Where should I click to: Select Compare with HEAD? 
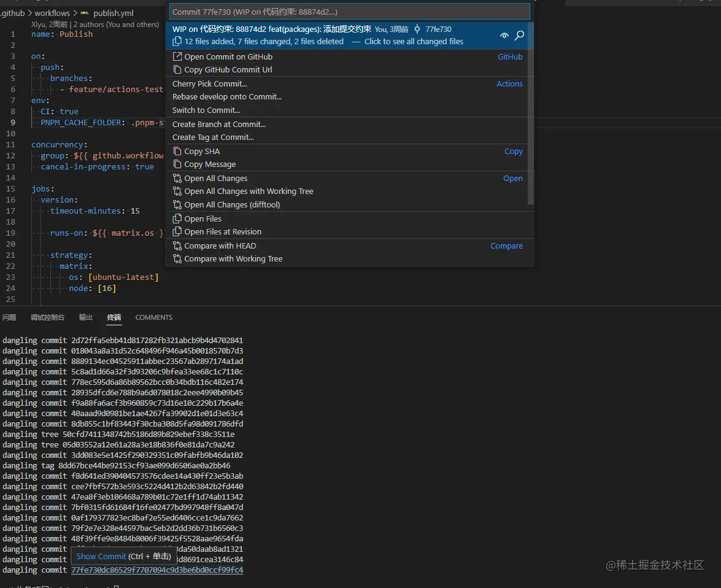click(x=350, y=246)
